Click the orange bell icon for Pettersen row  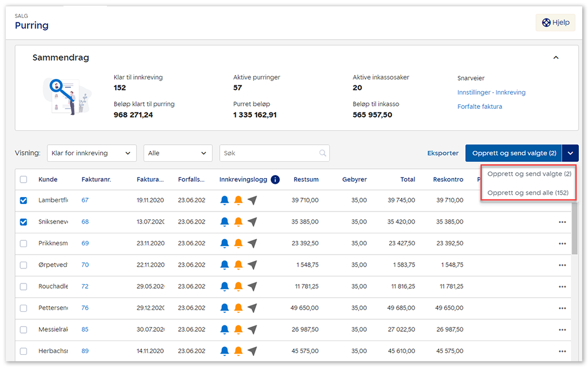(238, 308)
